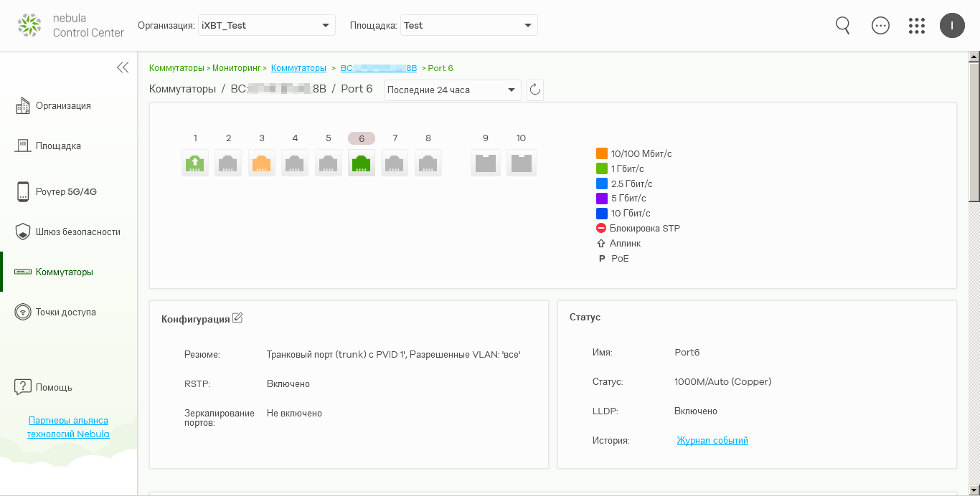
Task: Select SFP port 10 icon
Action: pos(522,163)
